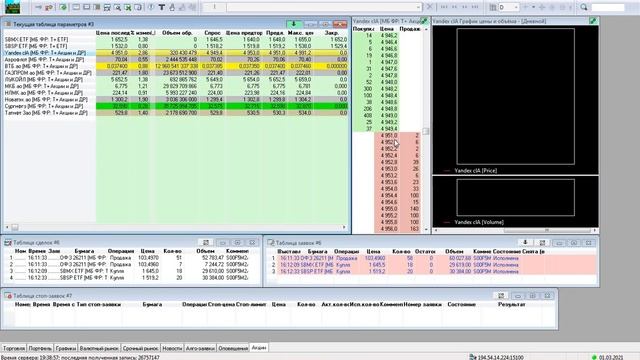The width and height of the screenshot is (640, 360).
Task: Select the МКБ ао row
Action: (176, 86)
